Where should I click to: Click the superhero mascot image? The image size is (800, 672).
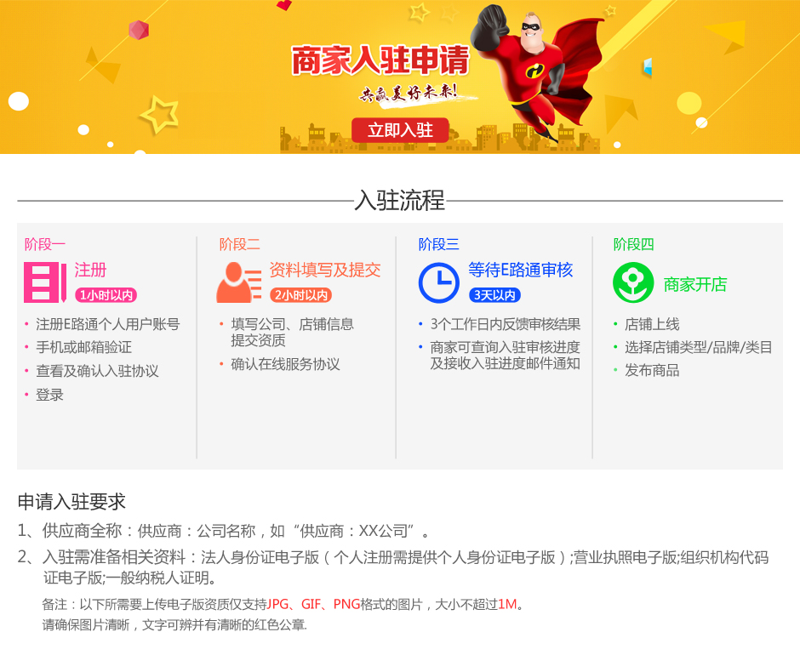(535, 71)
